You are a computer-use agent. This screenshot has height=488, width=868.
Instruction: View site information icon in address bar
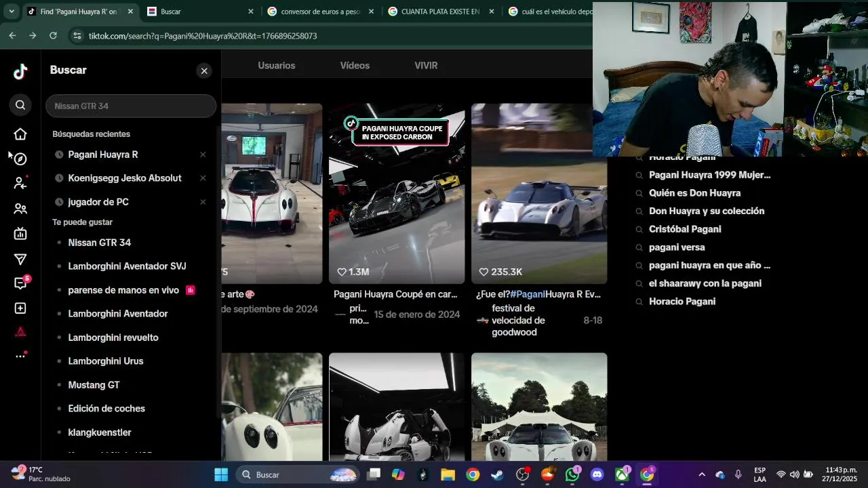[77, 36]
